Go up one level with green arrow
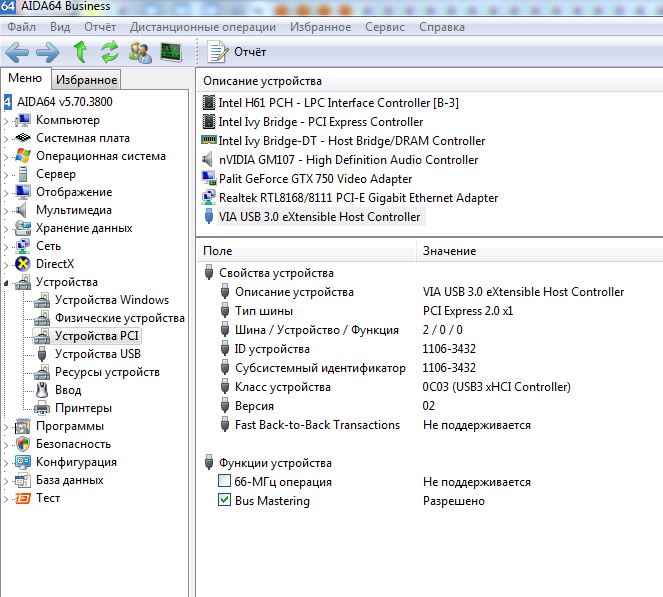The width and height of the screenshot is (663, 597). (80, 52)
